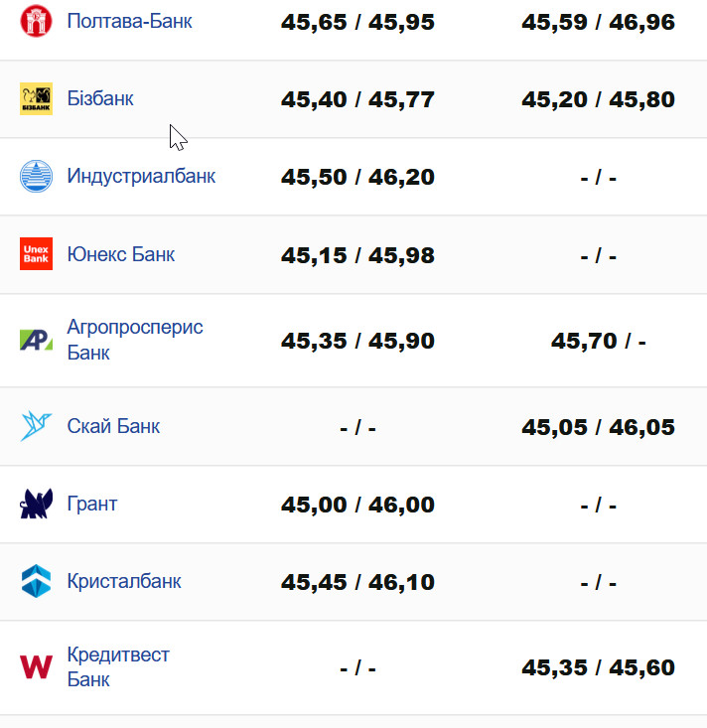This screenshot has width=707, height=728.
Task: Click the Индустриалбанк round blue logo
Action: tap(36, 176)
